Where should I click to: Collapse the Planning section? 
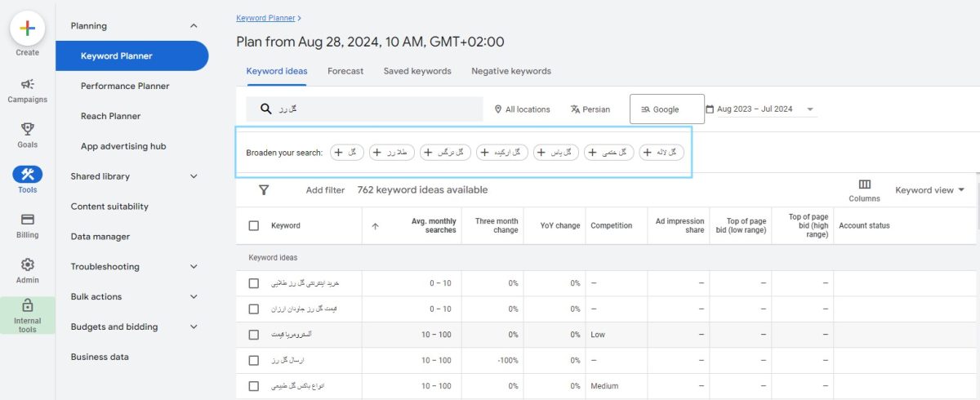(x=194, y=26)
